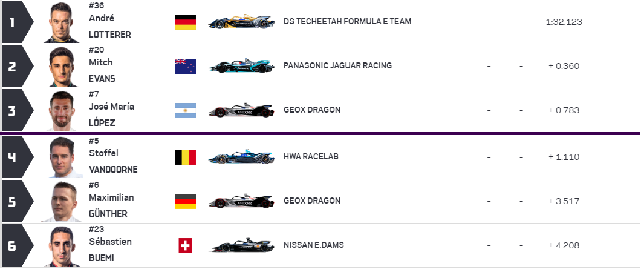
Task: Open the VANDOORNE driver name link
Action: (x=113, y=170)
